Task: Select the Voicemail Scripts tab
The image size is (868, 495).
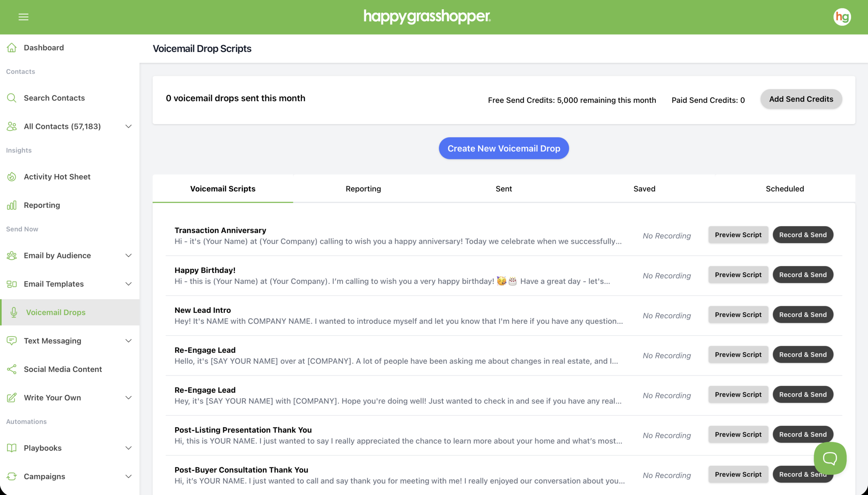Action: click(x=223, y=189)
